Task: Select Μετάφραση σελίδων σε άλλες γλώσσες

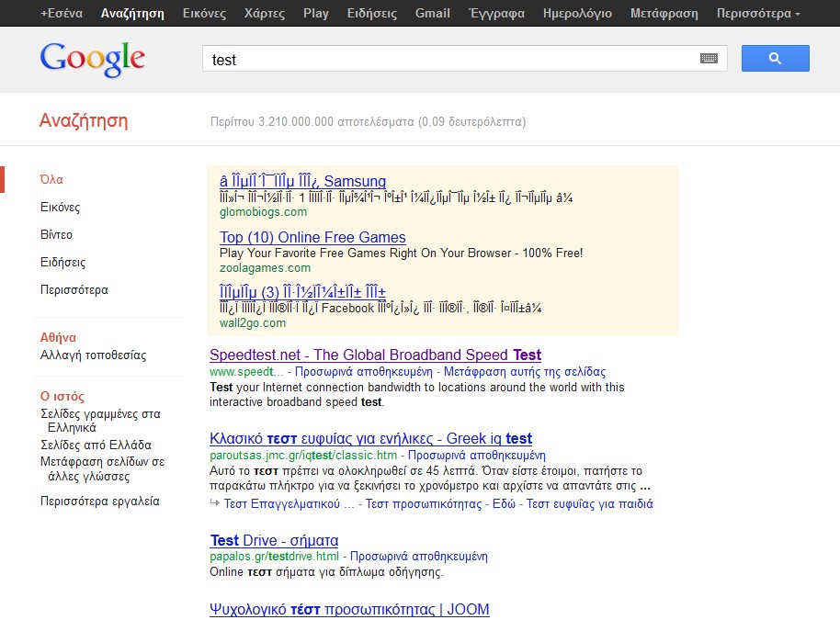Action: tap(102, 469)
